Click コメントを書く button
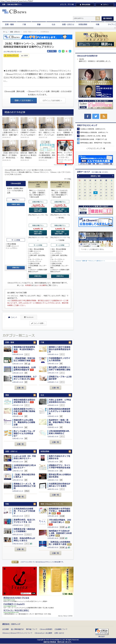This screenshot has width=116, height=644. 38,323
